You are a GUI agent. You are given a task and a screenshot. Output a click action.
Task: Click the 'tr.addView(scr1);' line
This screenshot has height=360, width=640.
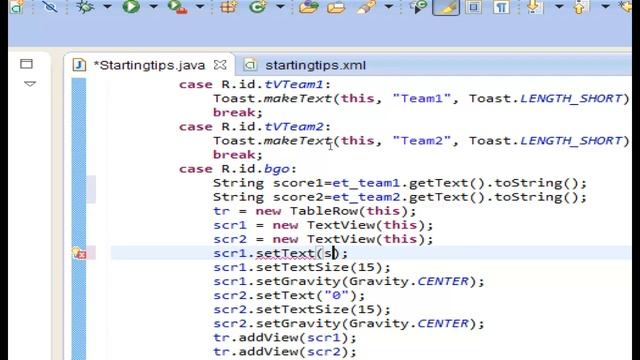point(284,338)
